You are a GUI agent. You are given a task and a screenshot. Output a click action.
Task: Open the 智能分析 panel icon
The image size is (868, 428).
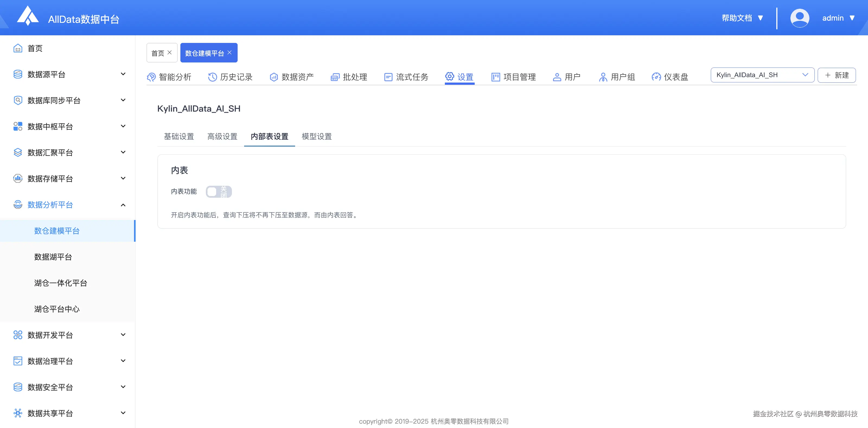click(x=151, y=77)
